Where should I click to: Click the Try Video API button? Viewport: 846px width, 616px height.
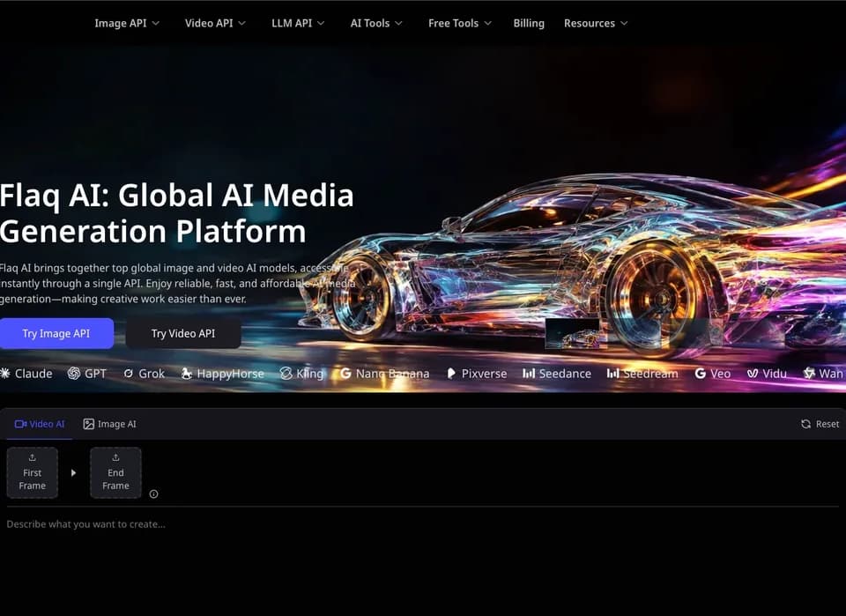tap(183, 333)
